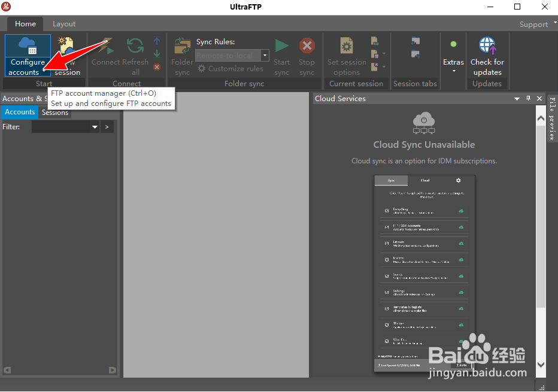This screenshot has height=392, width=558.
Task: Click Cloud Sync Unavailable heading
Action: click(424, 144)
